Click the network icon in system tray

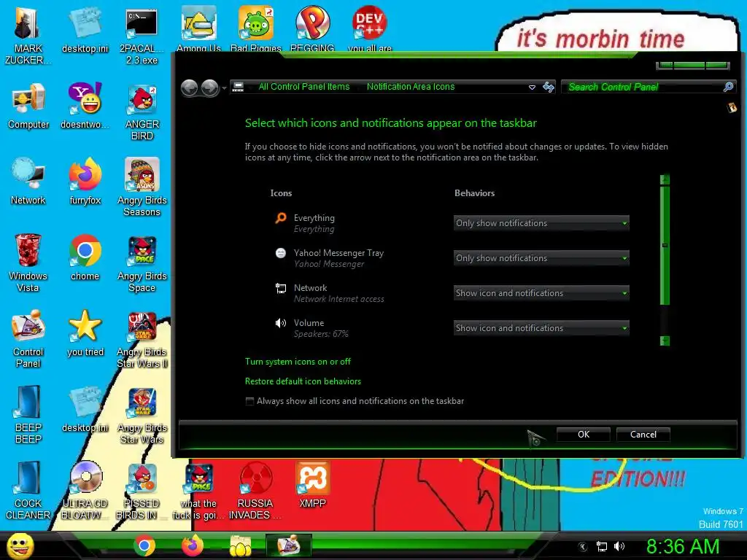pos(602,547)
